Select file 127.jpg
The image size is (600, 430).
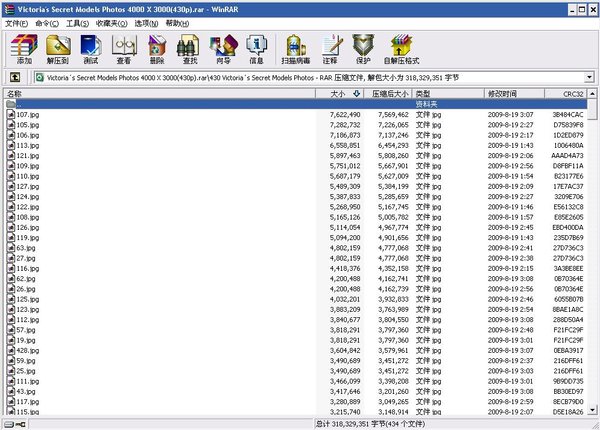[x=28, y=186]
